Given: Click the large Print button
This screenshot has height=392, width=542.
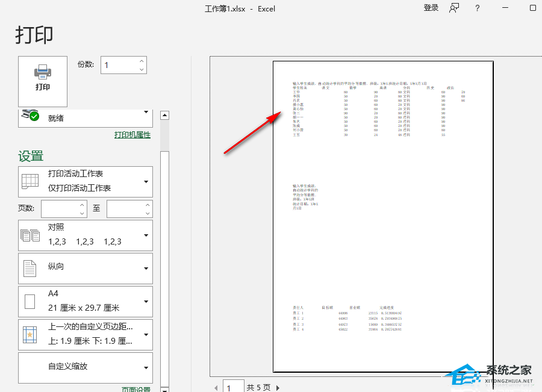Looking at the screenshot, I should click(x=43, y=81).
